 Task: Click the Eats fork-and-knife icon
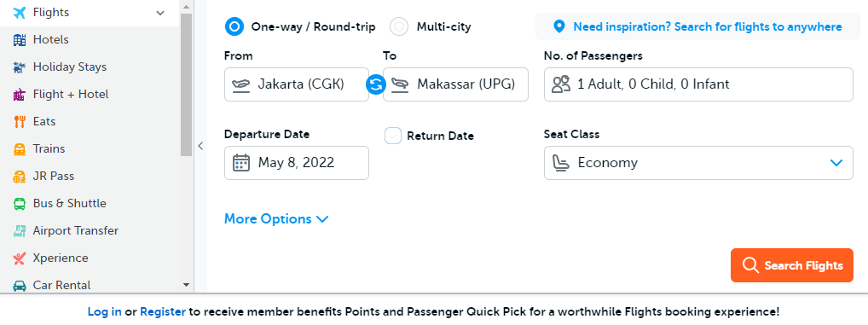coord(20,122)
